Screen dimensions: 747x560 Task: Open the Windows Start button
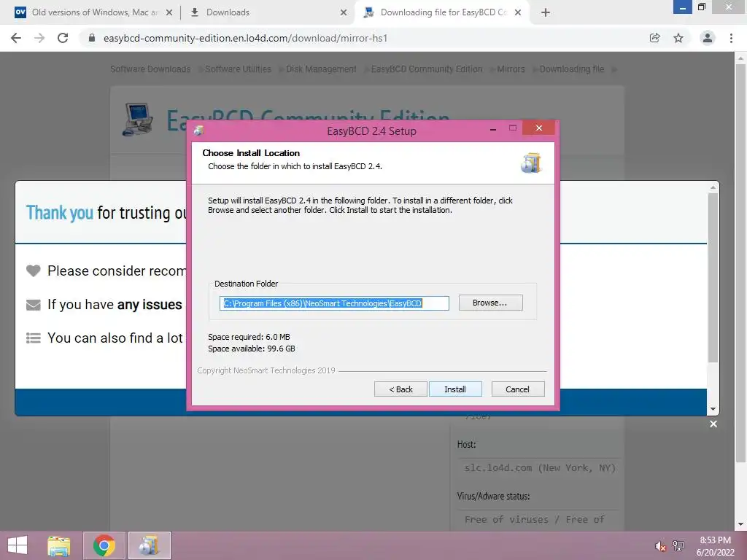[18, 545]
